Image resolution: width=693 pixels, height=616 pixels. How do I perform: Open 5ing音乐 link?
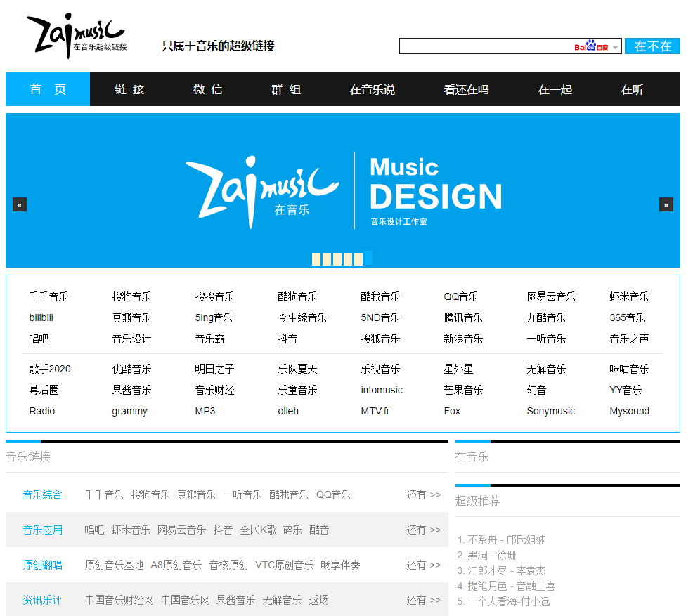(214, 318)
